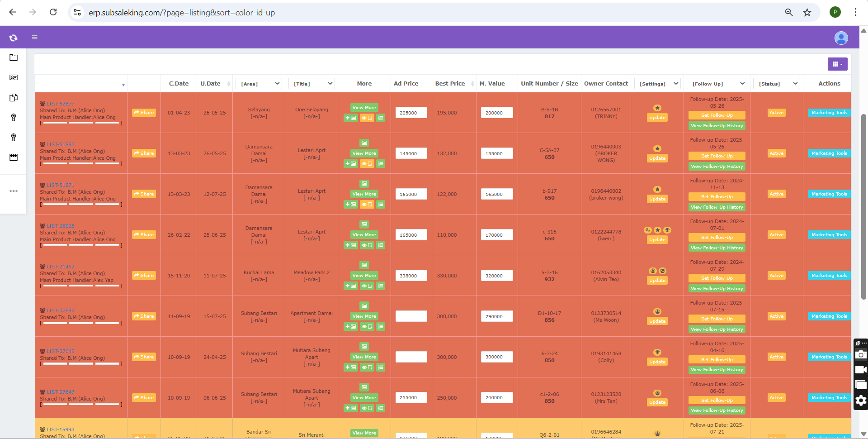Sort by the U.Date column header
The height and width of the screenshot is (439, 868).
click(x=211, y=84)
